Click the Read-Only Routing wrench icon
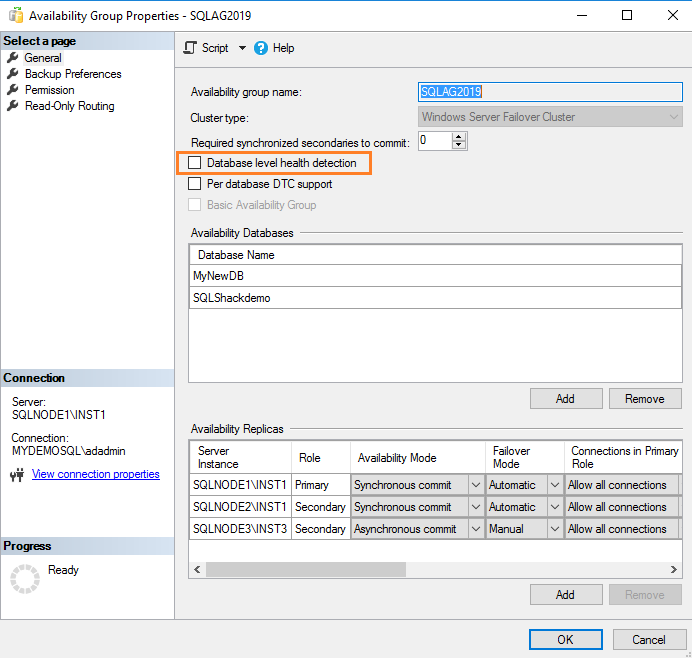 coord(13,106)
